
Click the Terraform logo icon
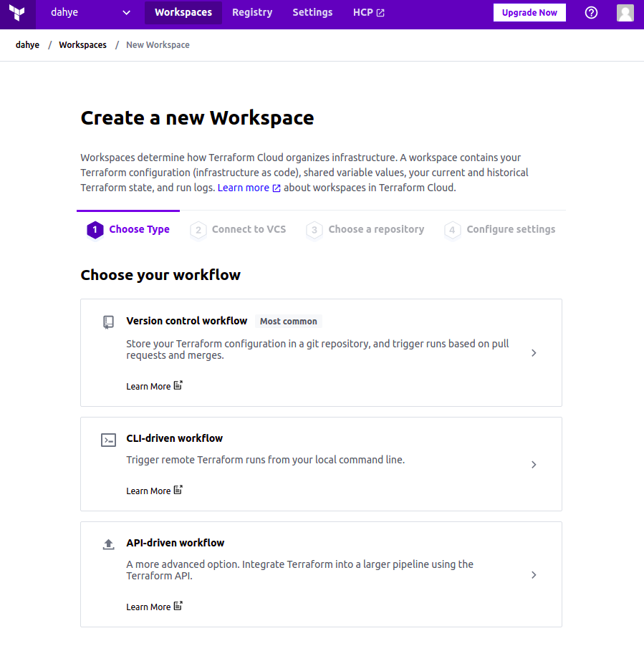tap(18, 13)
